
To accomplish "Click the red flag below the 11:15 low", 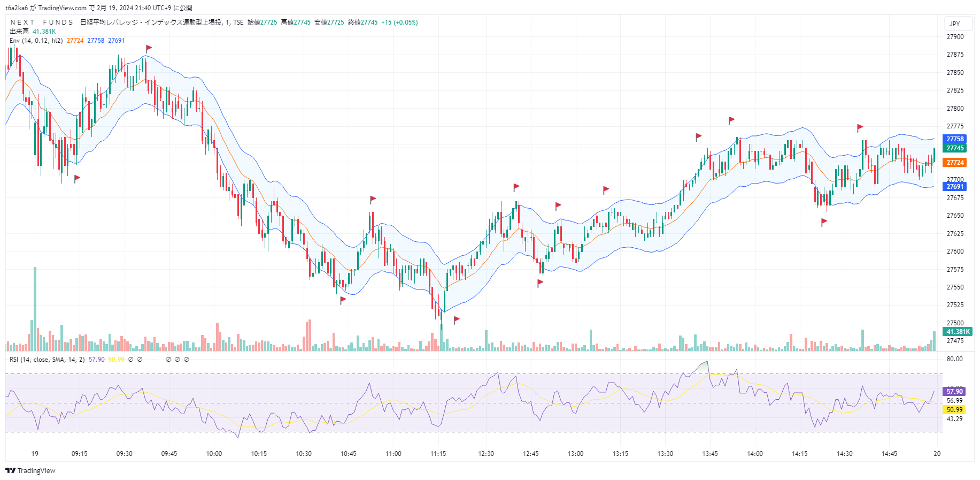I will 457,319.
